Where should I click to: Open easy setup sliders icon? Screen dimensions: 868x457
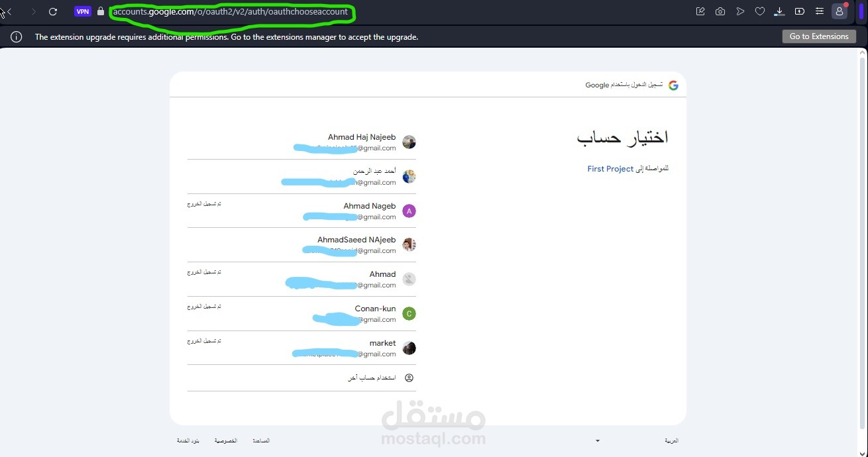(x=820, y=11)
